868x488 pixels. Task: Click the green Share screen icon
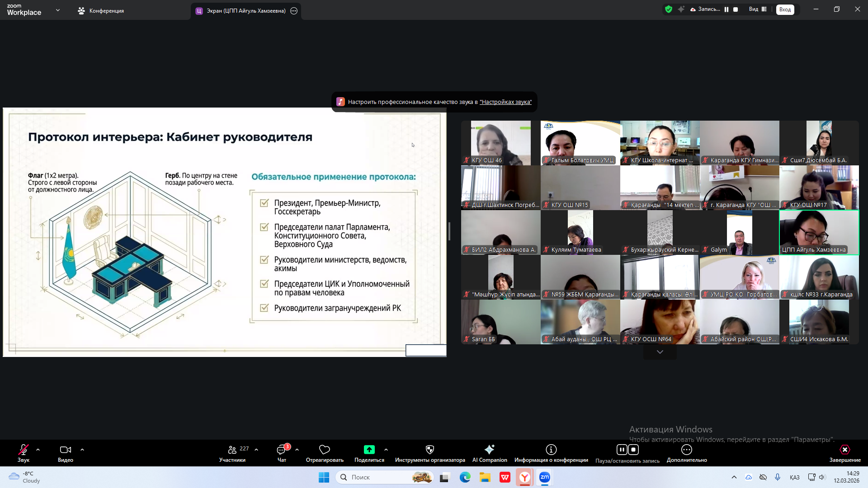[x=369, y=450]
